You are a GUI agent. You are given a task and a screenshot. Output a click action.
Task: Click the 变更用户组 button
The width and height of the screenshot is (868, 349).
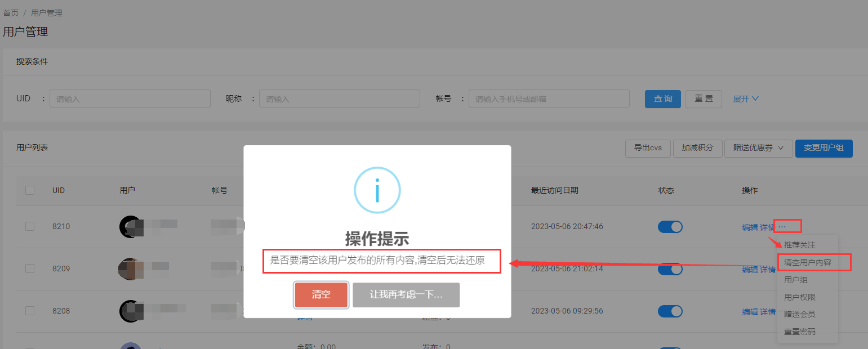(824, 148)
